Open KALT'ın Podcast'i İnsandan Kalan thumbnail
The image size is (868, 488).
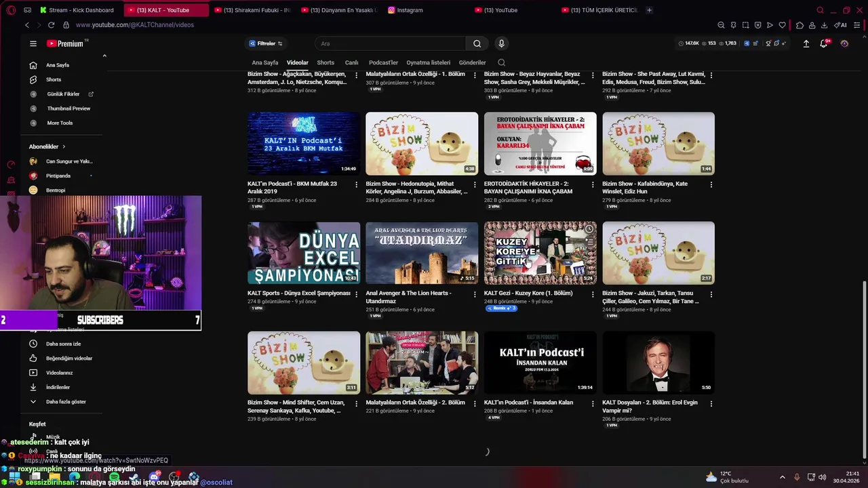pyautogui.click(x=540, y=363)
